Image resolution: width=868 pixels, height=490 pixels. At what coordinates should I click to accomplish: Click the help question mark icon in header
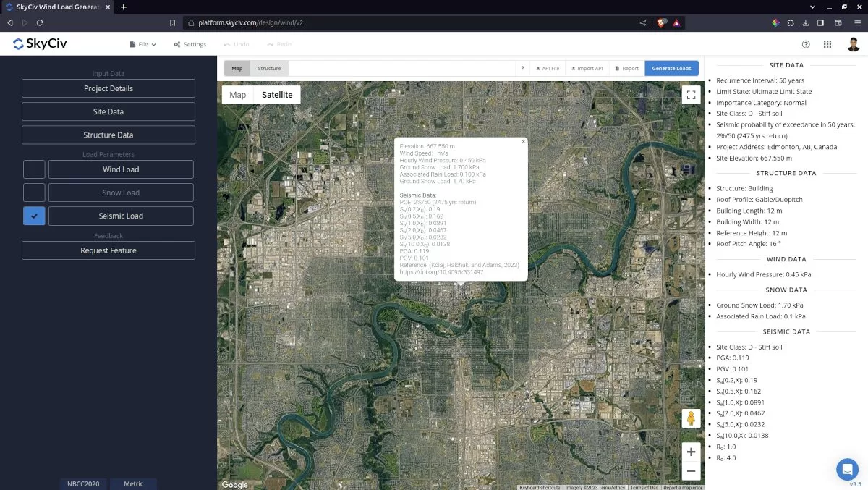tap(806, 44)
